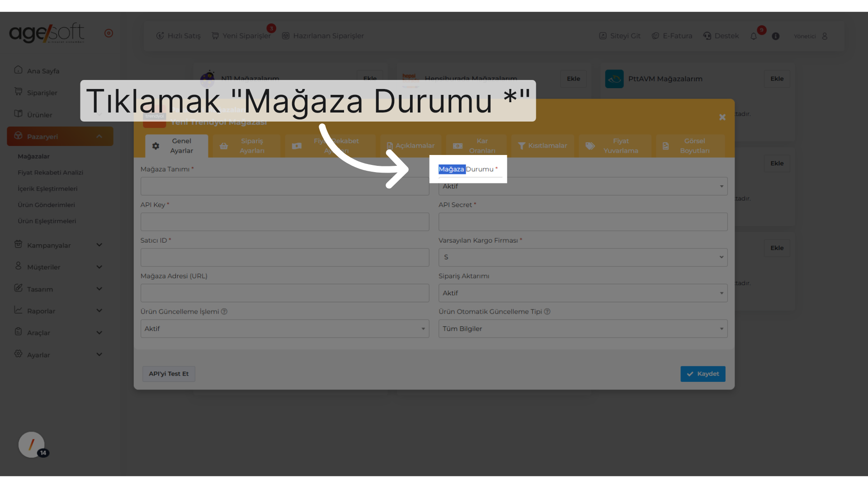This screenshot has height=488, width=868.
Task: Expand Raporlar sidebar section
Action: pyautogui.click(x=60, y=310)
